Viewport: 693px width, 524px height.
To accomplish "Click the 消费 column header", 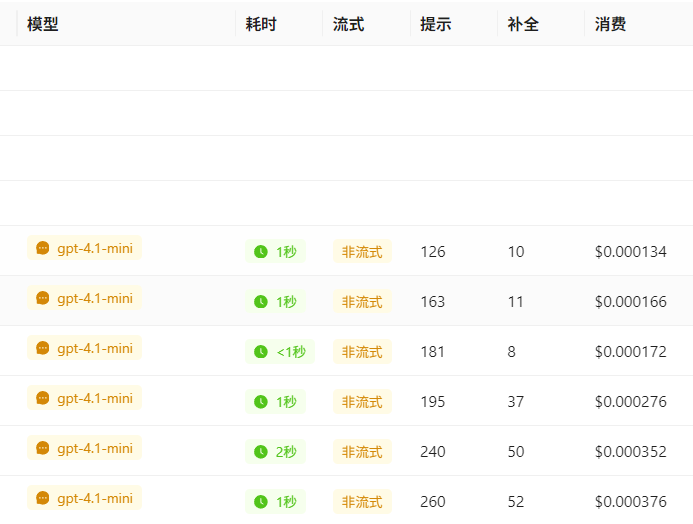I will 610,24.
